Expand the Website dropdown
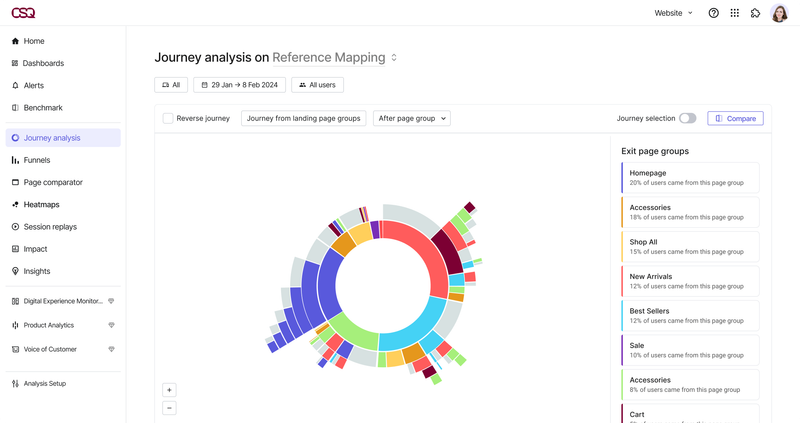 (x=673, y=13)
